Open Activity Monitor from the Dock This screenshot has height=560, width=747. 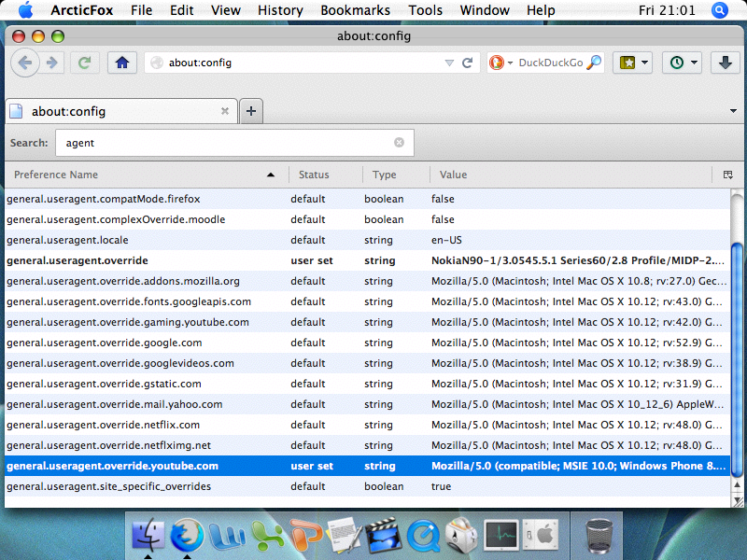coord(500,535)
